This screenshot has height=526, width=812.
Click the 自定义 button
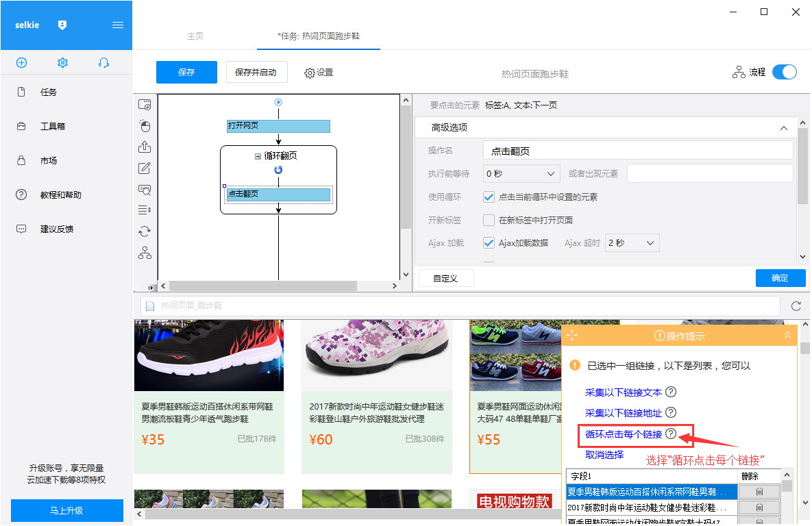pyautogui.click(x=445, y=279)
